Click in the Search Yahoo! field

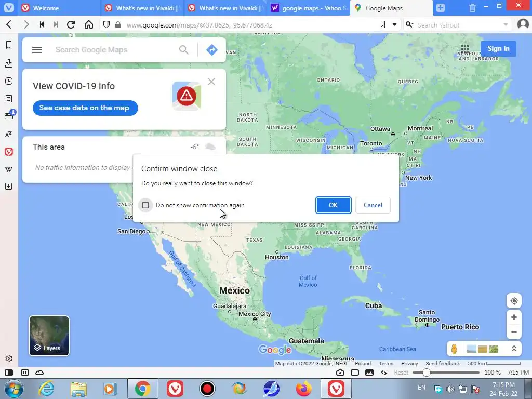(458, 25)
